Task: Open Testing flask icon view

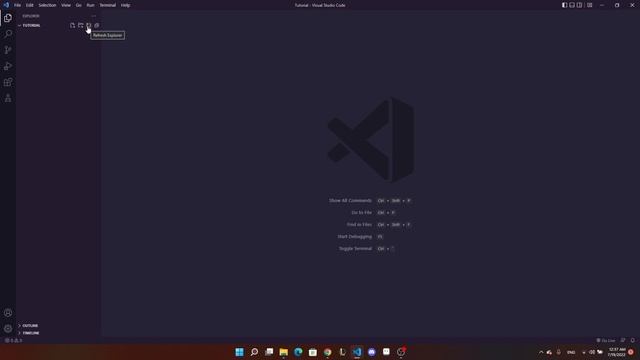Action: click(8, 98)
